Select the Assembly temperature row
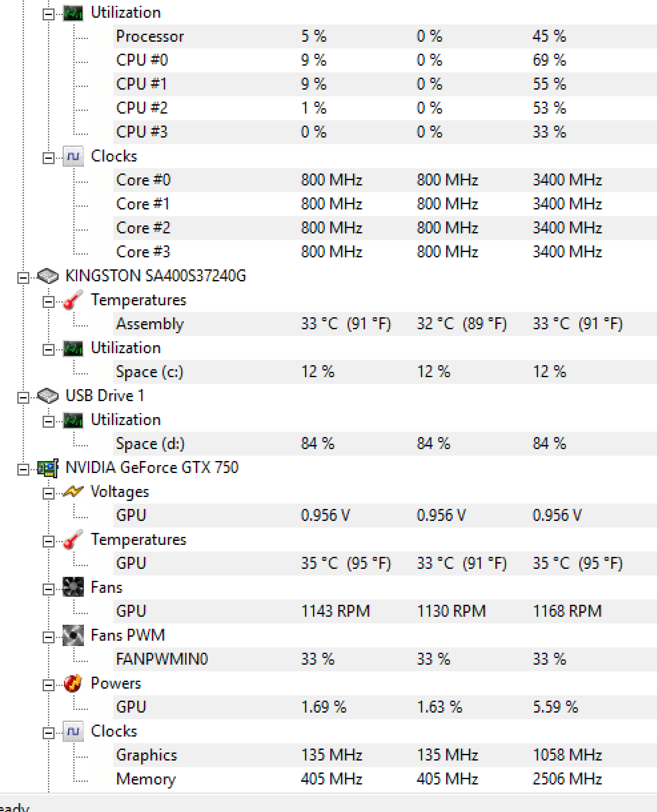 pos(385,324)
